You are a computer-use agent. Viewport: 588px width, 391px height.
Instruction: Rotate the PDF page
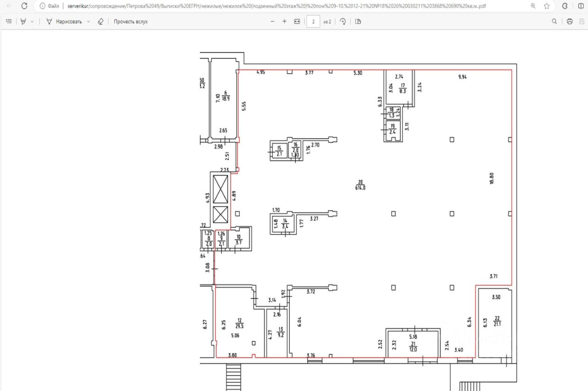[343, 22]
